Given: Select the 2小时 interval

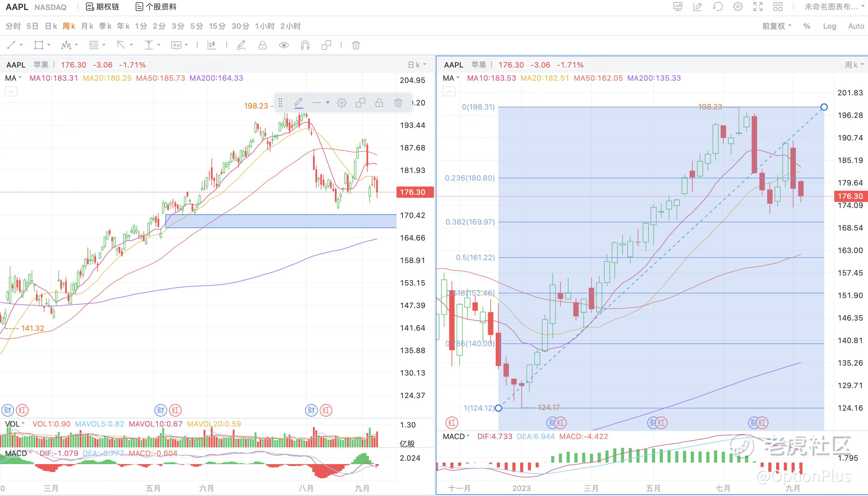Looking at the screenshot, I should tap(290, 26).
